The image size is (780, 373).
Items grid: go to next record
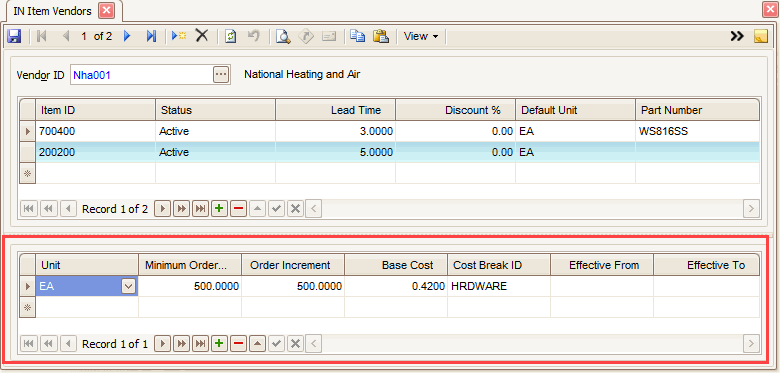pos(162,209)
